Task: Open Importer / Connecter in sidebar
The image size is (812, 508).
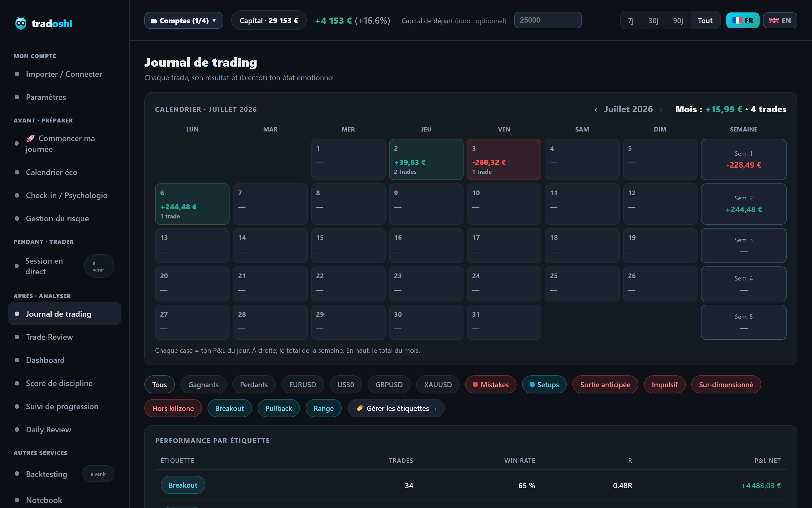Action: pos(64,74)
